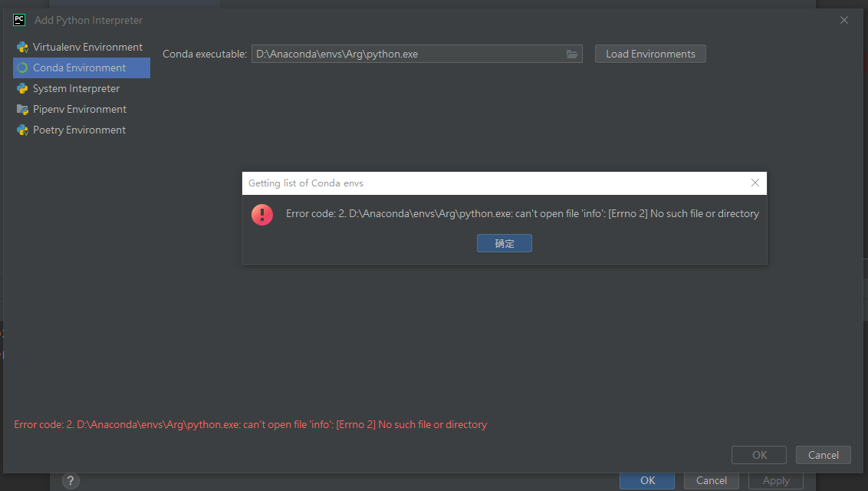The width and height of the screenshot is (868, 491).
Task: Click Apply in the background Settings window
Action: (775, 480)
